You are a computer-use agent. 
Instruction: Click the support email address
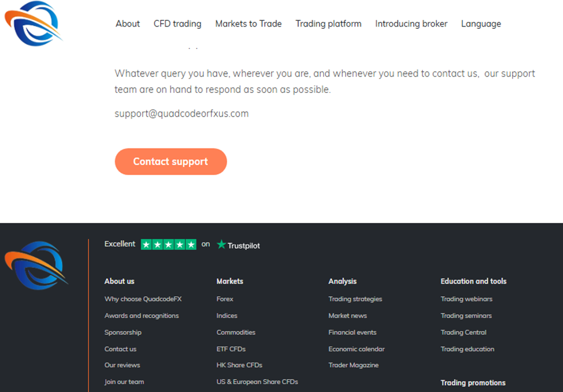click(182, 114)
